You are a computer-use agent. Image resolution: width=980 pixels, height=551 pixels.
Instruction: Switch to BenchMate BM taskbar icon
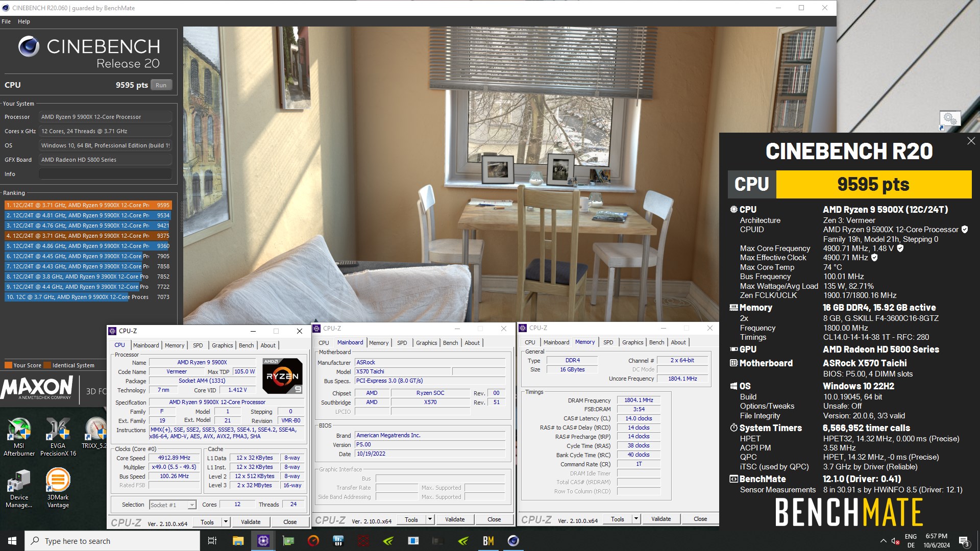click(x=488, y=541)
